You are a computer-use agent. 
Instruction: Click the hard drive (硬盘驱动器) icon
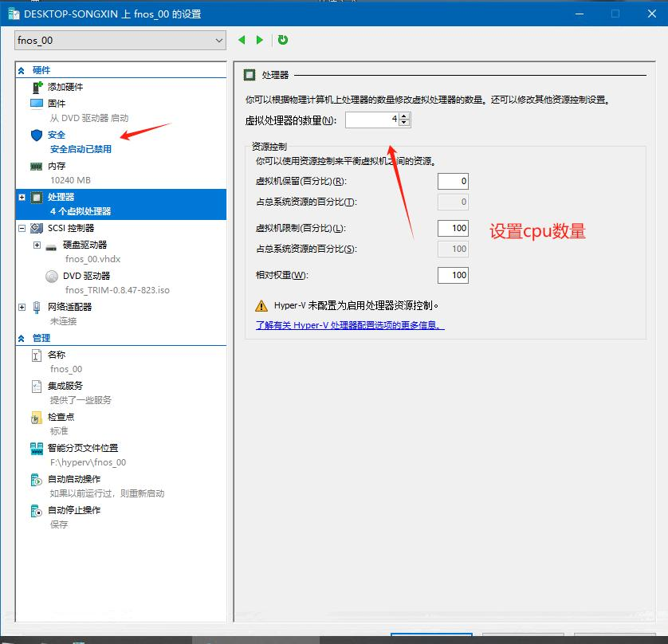coord(51,247)
